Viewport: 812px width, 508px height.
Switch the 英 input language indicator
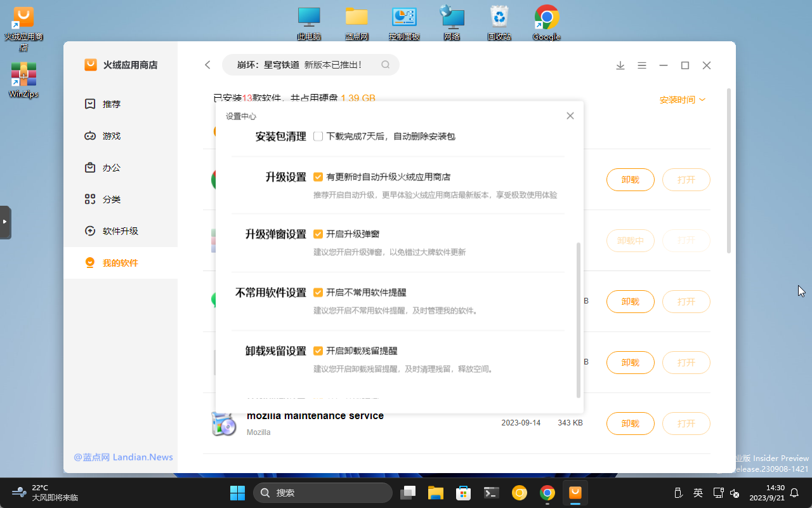[698, 493]
